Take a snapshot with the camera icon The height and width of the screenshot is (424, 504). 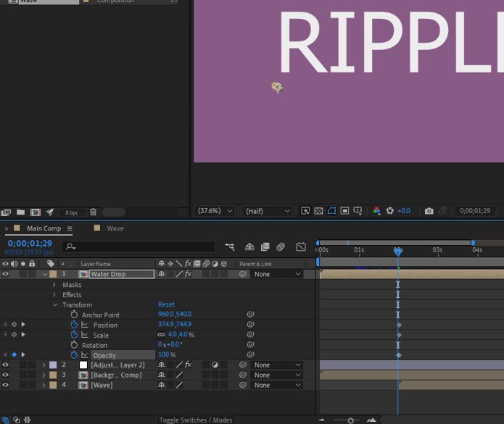pos(429,211)
